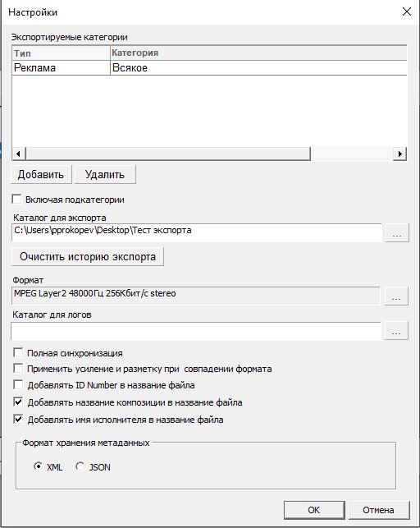Image resolution: width=420 pixels, height=528 pixels.
Task: Click Очистить историю экспорта button
Action: coord(88,256)
